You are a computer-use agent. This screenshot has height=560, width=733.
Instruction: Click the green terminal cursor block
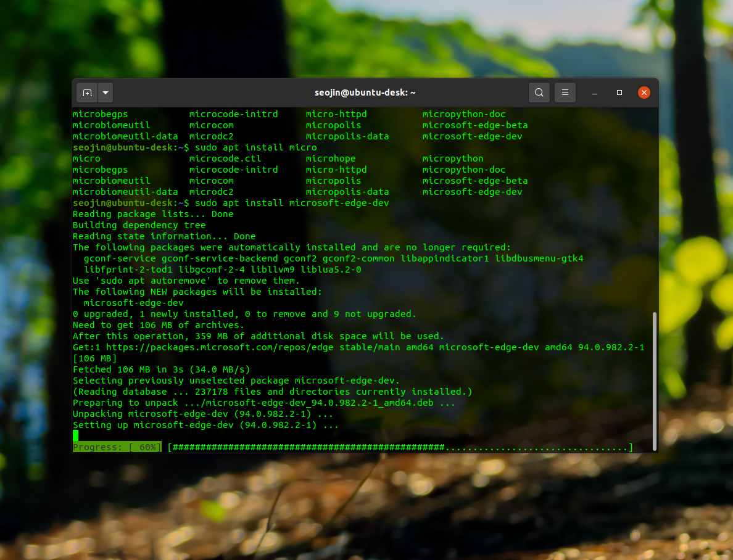pyautogui.click(x=75, y=436)
